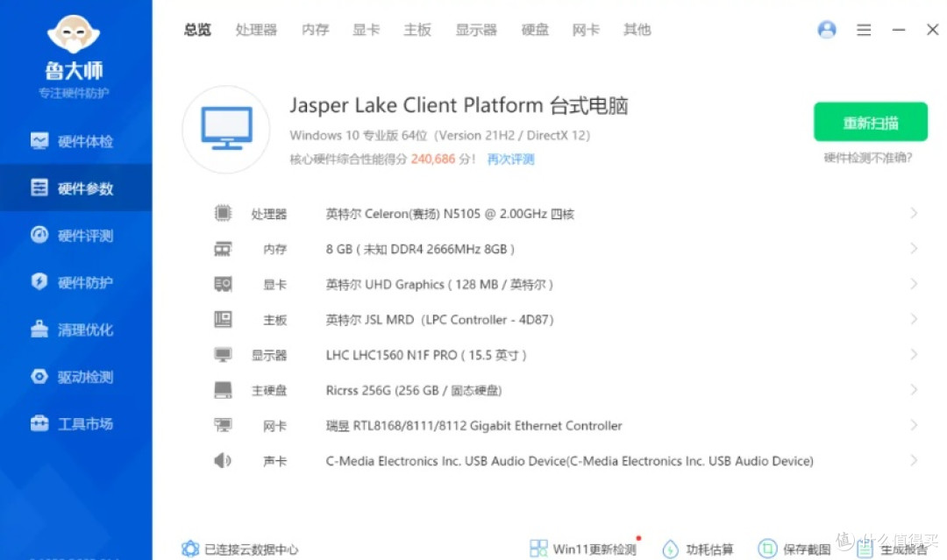Open 硬件防护 sidebar section

coord(73,282)
